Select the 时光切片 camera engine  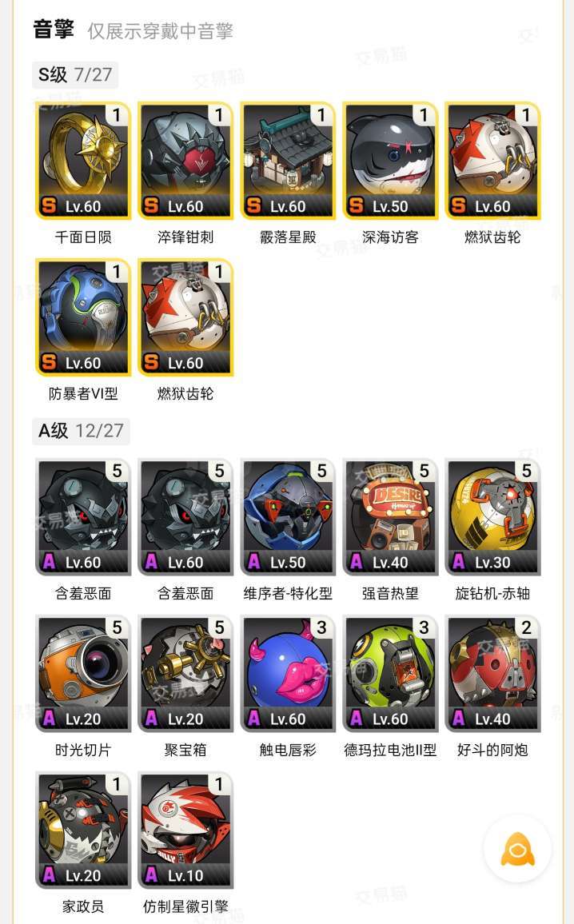point(83,674)
